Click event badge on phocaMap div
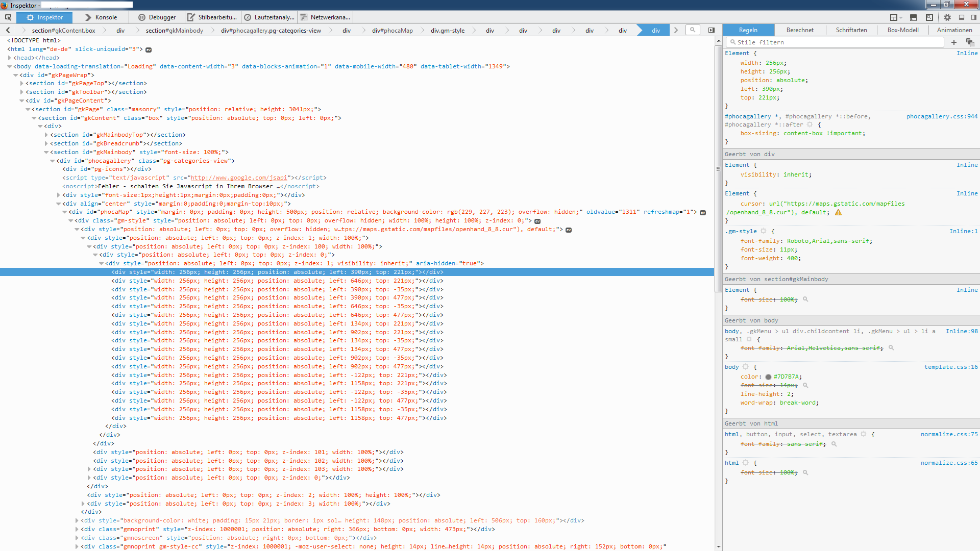The width and height of the screenshot is (980, 551). tap(703, 212)
